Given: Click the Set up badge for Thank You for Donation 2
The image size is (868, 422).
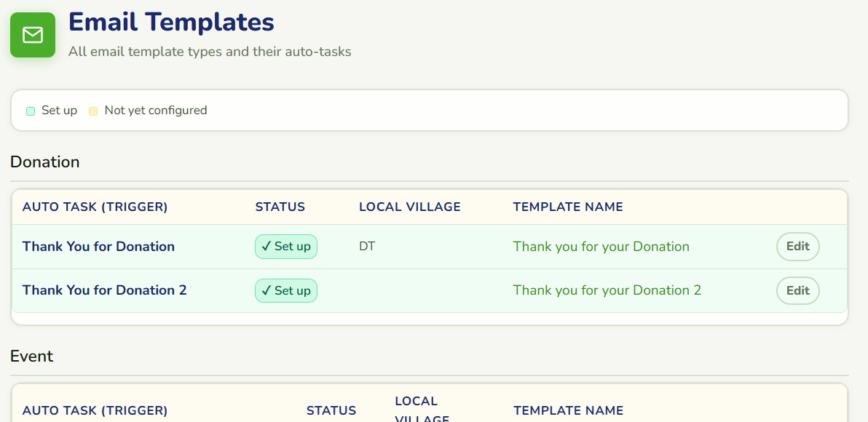Looking at the screenshot, I should [x=285, y=291].
